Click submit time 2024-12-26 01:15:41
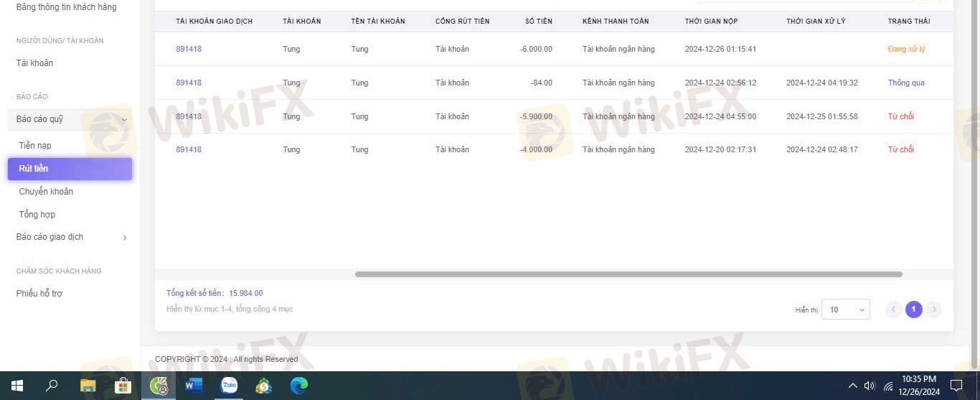980x400 pixels. pos(720,49)
